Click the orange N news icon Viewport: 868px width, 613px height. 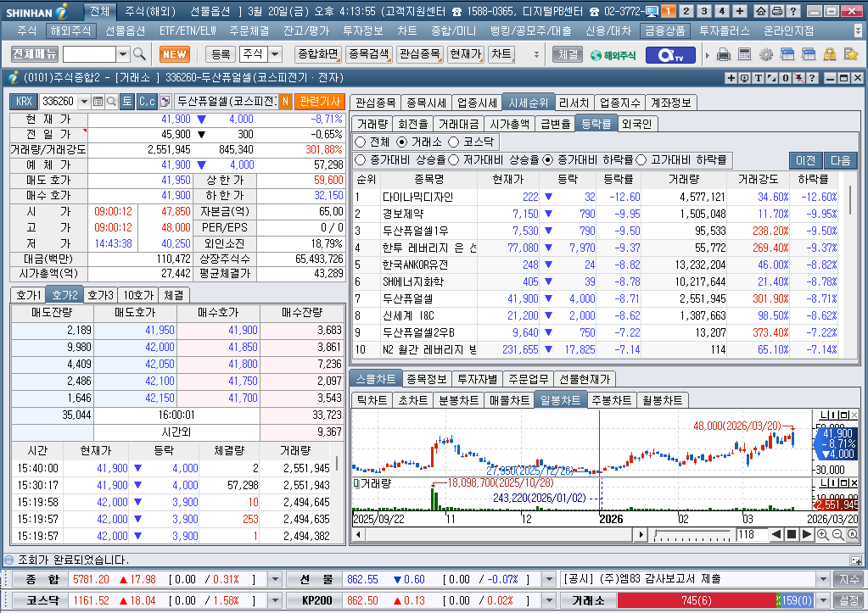click(x=285, y=101)
